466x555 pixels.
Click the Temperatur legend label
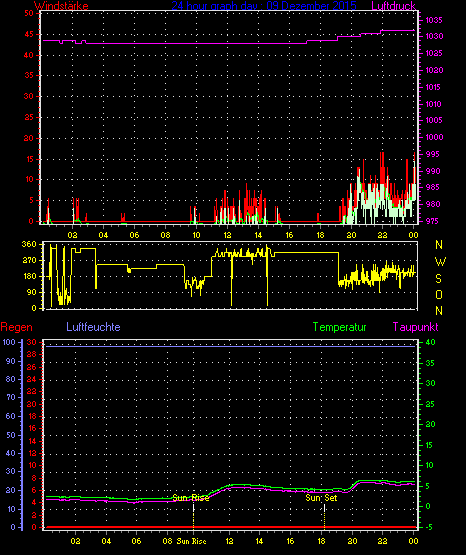pyautogui.click(x=339, y=327)
